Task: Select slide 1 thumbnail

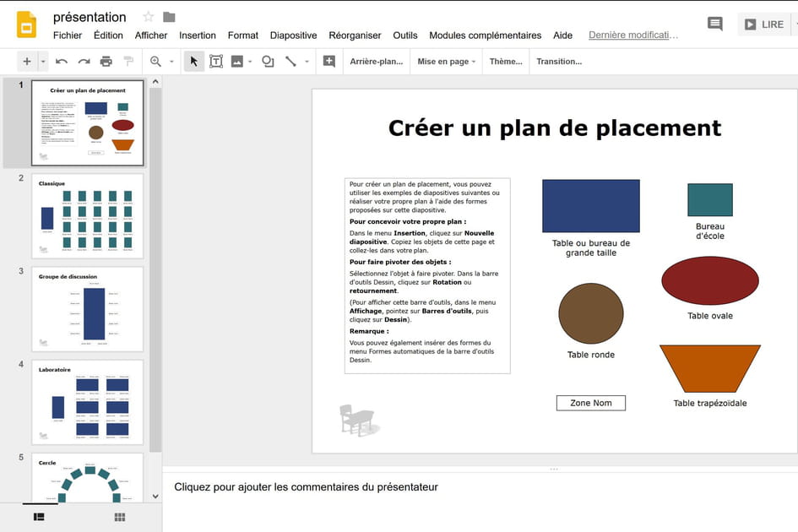Action: click(x=88, y=122)
